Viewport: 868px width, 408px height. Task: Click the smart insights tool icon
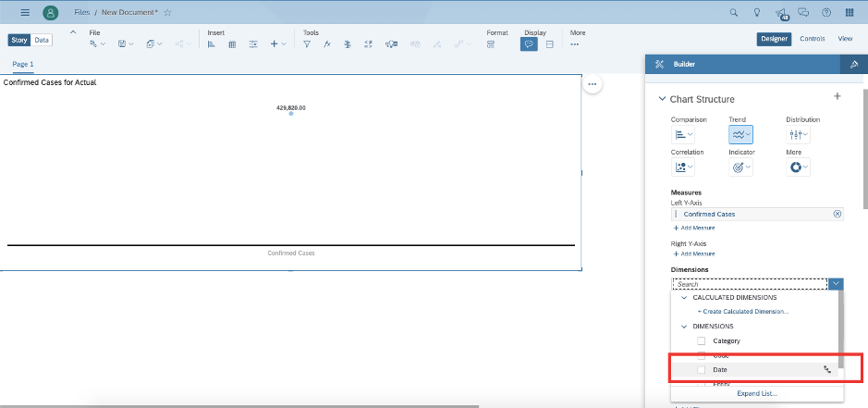click(392, 44)
